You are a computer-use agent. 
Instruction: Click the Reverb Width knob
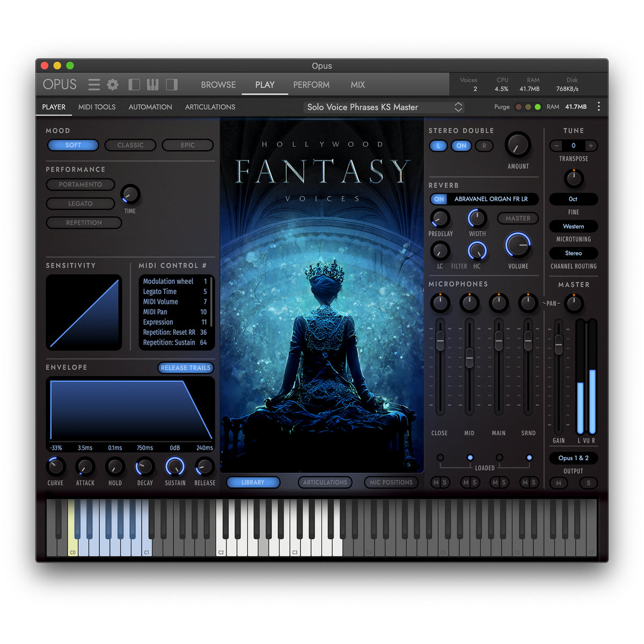pyautogui.click(x=477, y=218)
